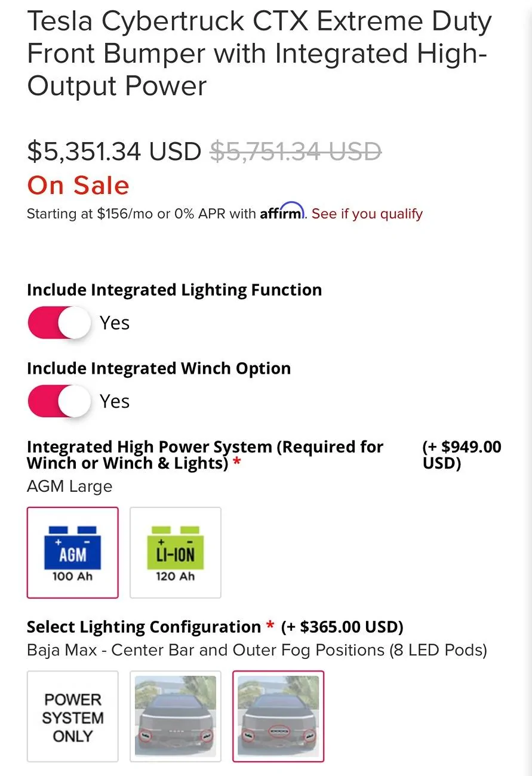Click the $5,351.34 USD sale price
Viewport: 532px width, 776px height.
pyautogui.click(x=114, y=152)
